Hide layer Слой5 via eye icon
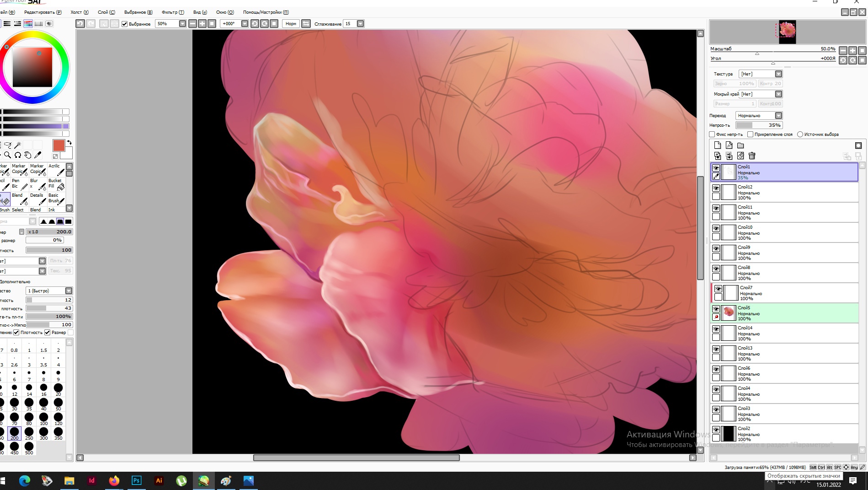 click(x=716, y=309)
